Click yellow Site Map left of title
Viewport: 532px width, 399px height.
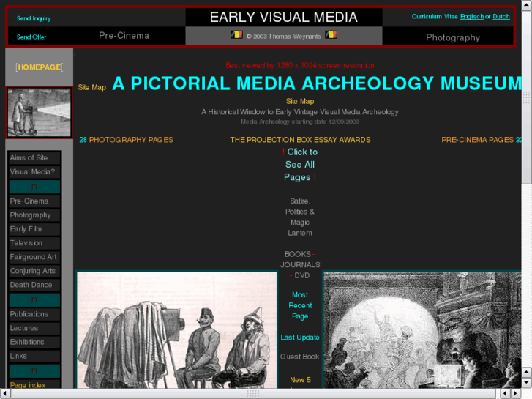(x=92, y=87)
